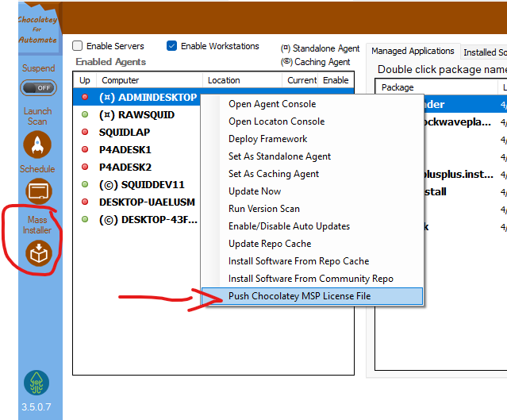Select Open Agent Console menu item
507x420 pixels.
tap(312, 104)
